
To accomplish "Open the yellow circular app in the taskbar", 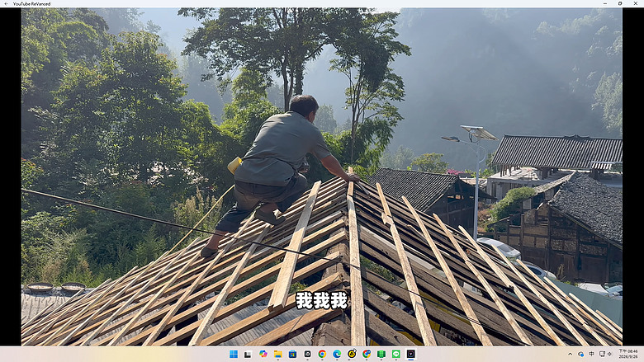I will tap(352, 355).
